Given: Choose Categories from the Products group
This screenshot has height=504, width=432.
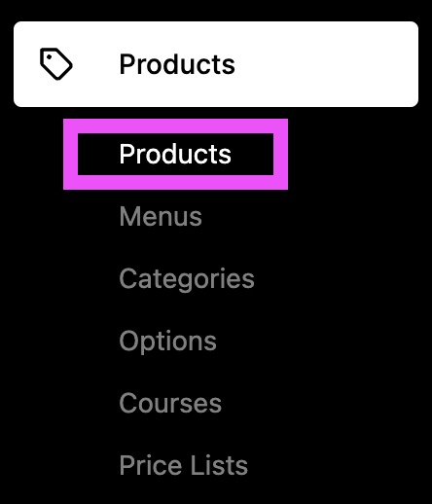Looking at the screenshot, I should (187, 278).
